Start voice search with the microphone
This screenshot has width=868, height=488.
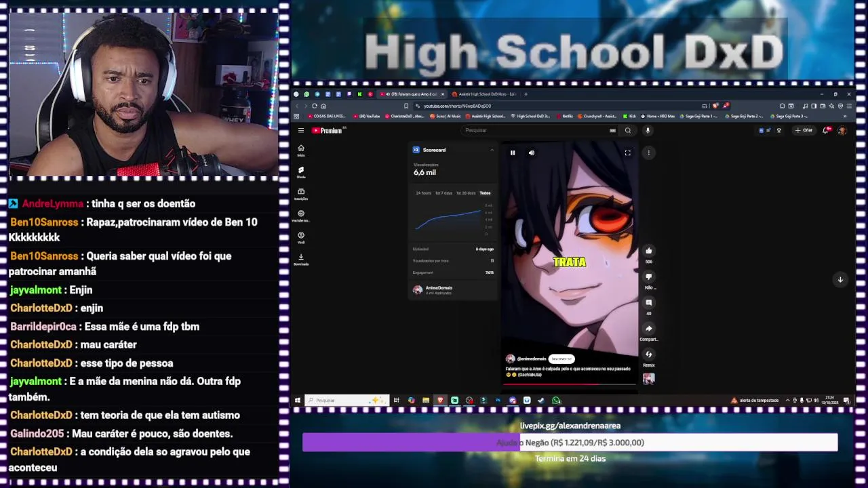[648, 130]
